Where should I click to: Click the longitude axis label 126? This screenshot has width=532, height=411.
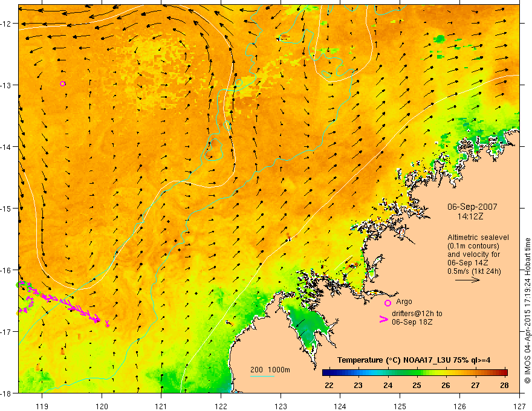[459, 406]
